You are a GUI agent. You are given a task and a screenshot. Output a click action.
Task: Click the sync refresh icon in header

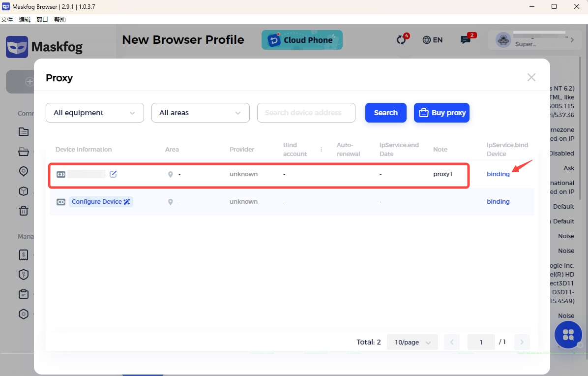[x=402, y=39]
